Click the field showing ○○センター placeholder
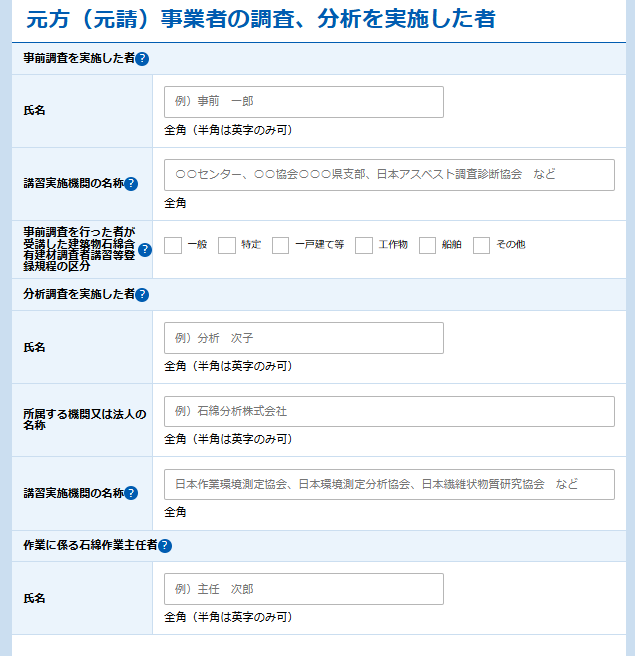Image resolution: width=635 pixels, height=656 pixels. coord(389,175)
